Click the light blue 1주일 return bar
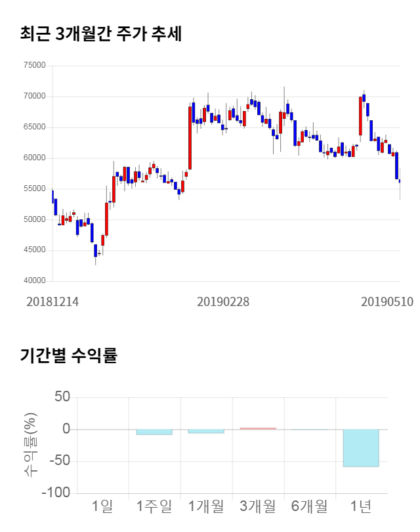 click(x=154, y=432)
